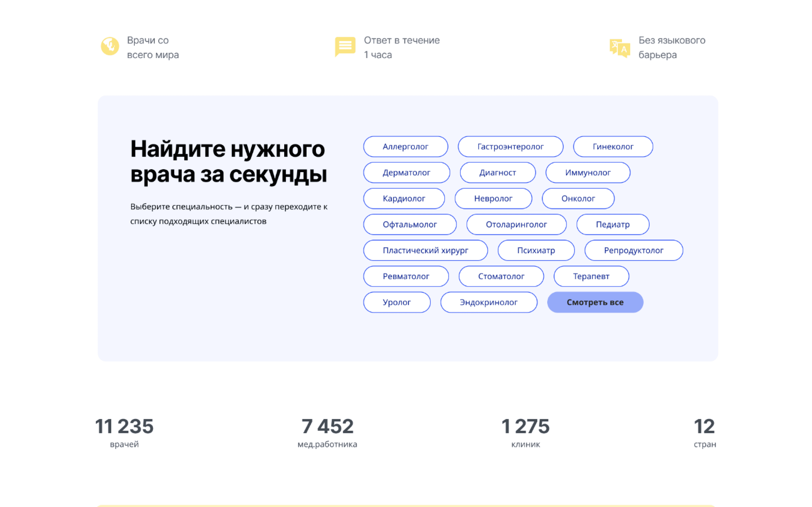812x507 pixels.
Task: Click the yellow translation language icon
Action: 619,48
